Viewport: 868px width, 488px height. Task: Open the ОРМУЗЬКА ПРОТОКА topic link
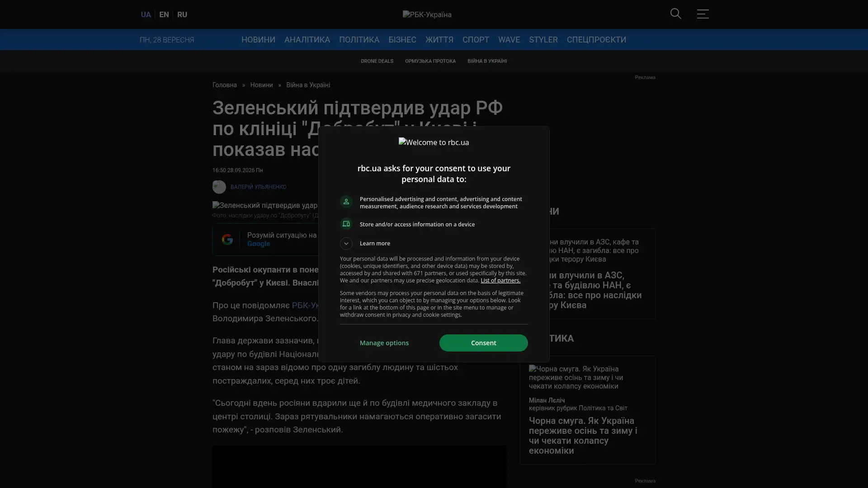coord(430,61)
